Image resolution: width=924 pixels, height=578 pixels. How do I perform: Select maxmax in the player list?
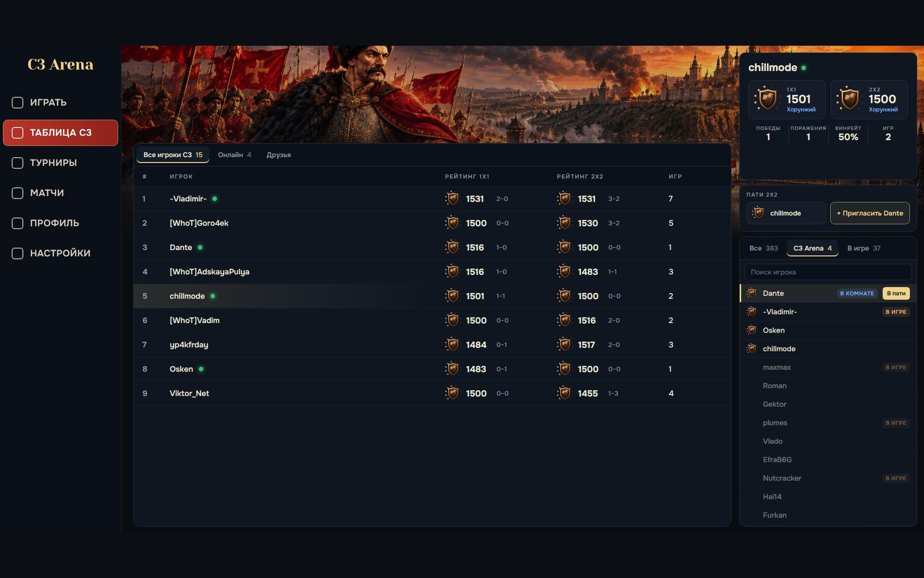(828, 367)
